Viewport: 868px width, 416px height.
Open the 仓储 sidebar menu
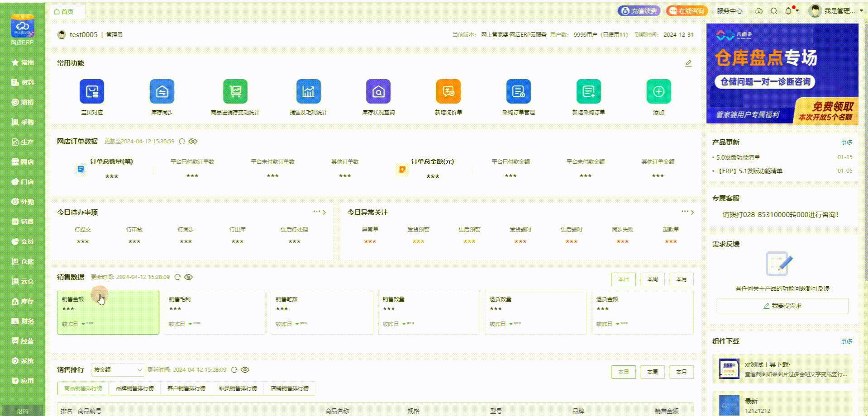point(23,261)
